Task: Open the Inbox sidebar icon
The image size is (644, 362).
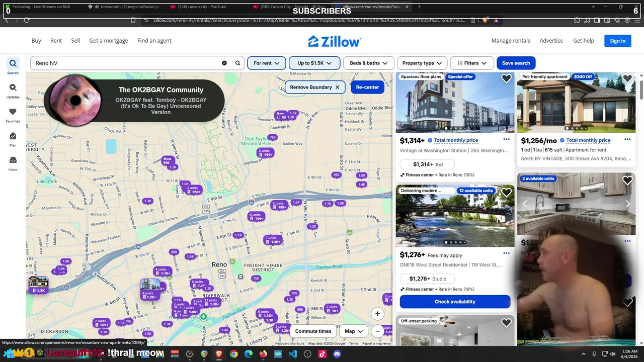Action: (13, 163)
